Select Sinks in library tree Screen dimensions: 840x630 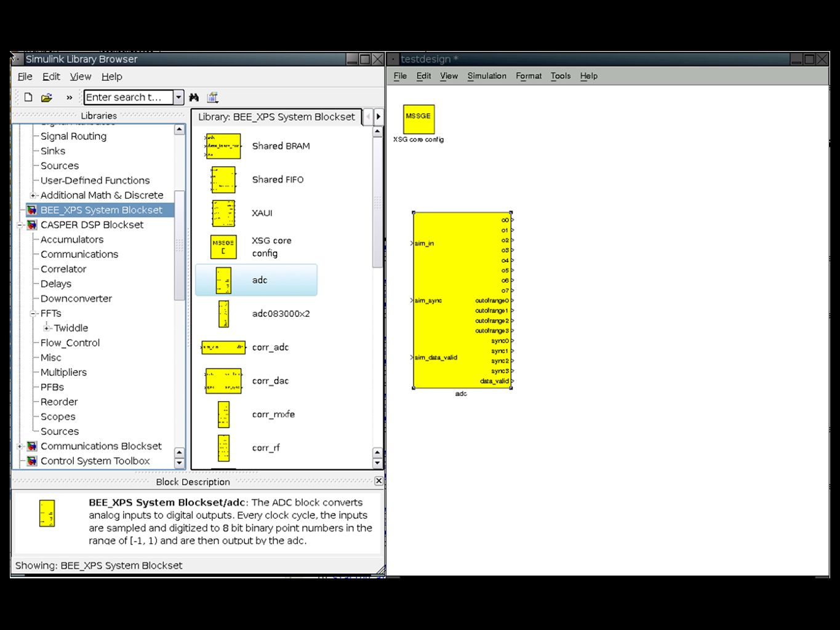53,151
